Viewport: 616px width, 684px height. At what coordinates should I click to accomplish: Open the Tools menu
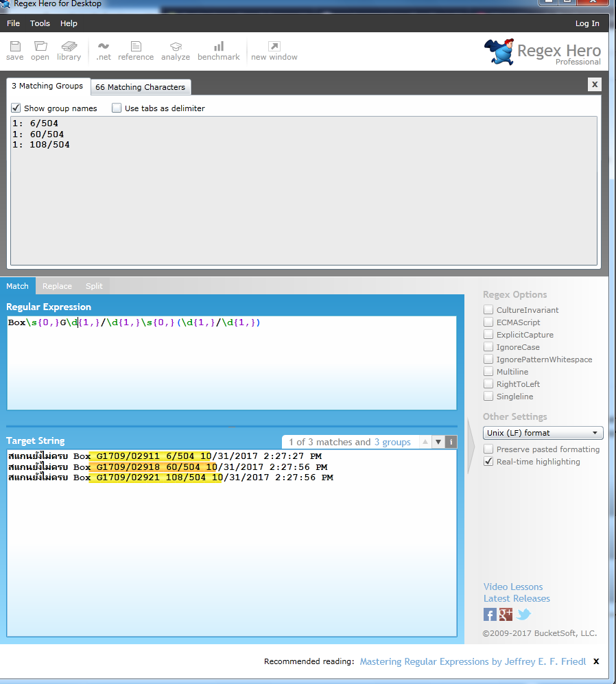(40, 23)
